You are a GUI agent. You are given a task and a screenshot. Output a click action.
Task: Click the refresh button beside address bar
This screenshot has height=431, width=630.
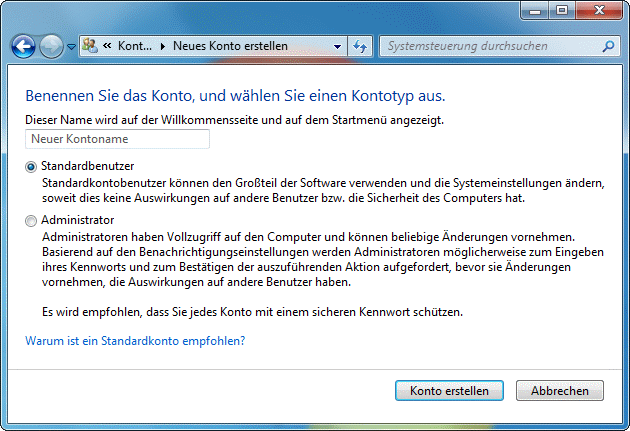click(x=361, y=46)
